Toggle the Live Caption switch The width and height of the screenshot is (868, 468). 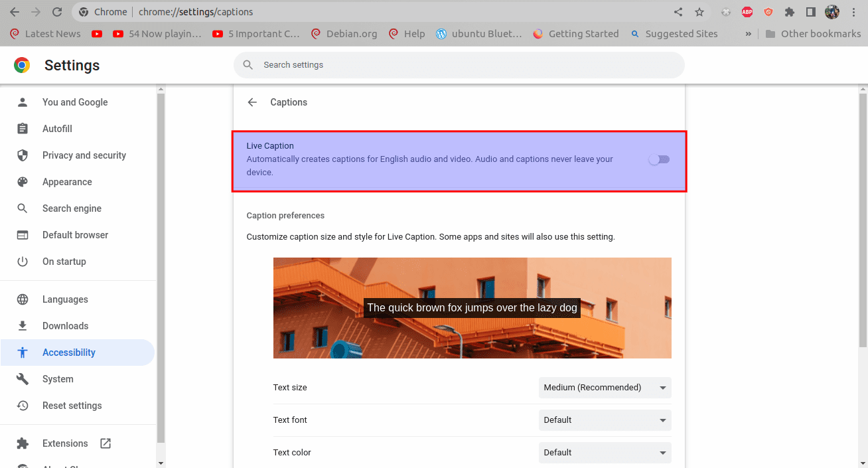(659, 159)
